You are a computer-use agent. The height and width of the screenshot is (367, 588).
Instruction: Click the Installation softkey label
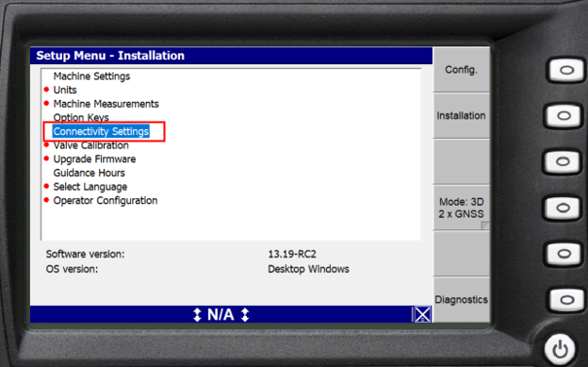(x=461, y=116)
